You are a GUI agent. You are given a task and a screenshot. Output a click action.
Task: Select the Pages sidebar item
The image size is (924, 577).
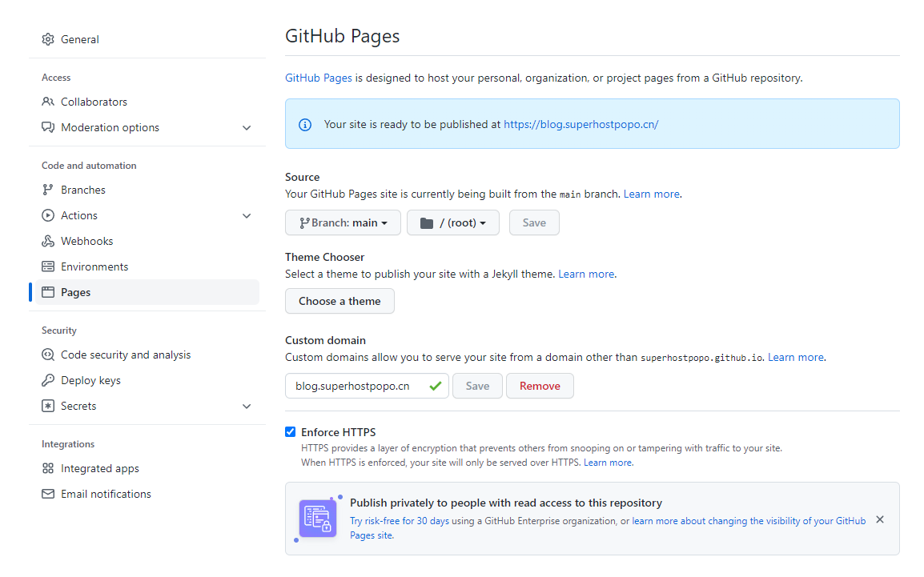(x=147, y=292)
